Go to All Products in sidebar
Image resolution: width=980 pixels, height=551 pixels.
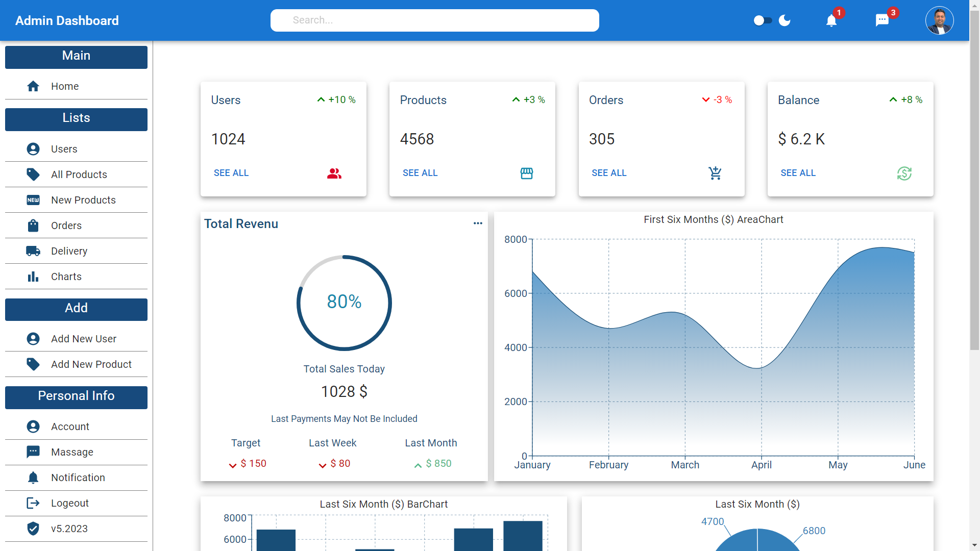[x=79, y=174]
